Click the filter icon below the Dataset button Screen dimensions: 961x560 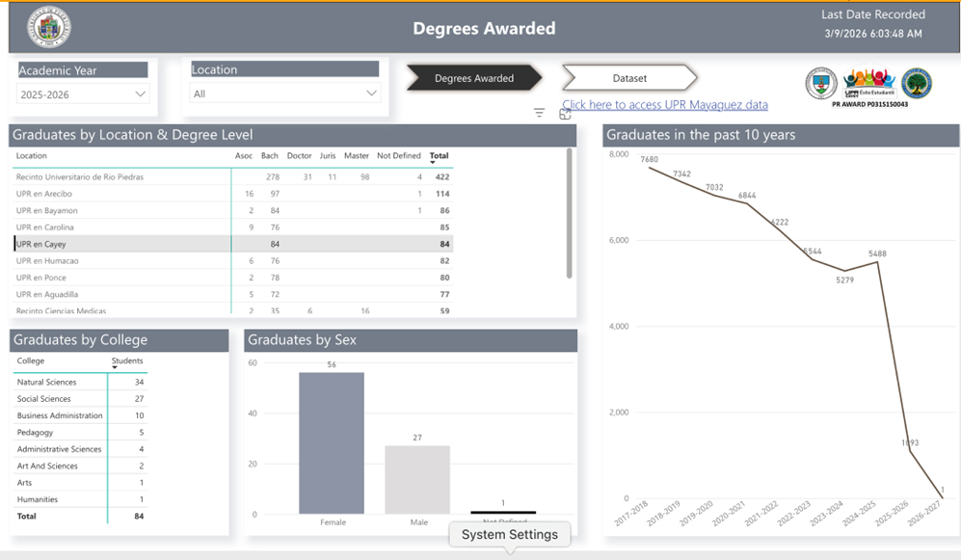pyautogui.click(x=539, y=112)
